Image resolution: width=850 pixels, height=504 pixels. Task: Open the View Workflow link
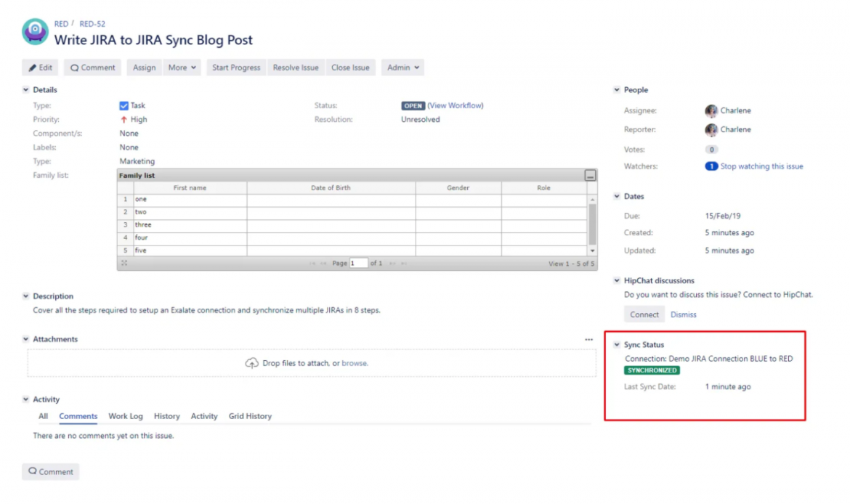click(456, 106)
